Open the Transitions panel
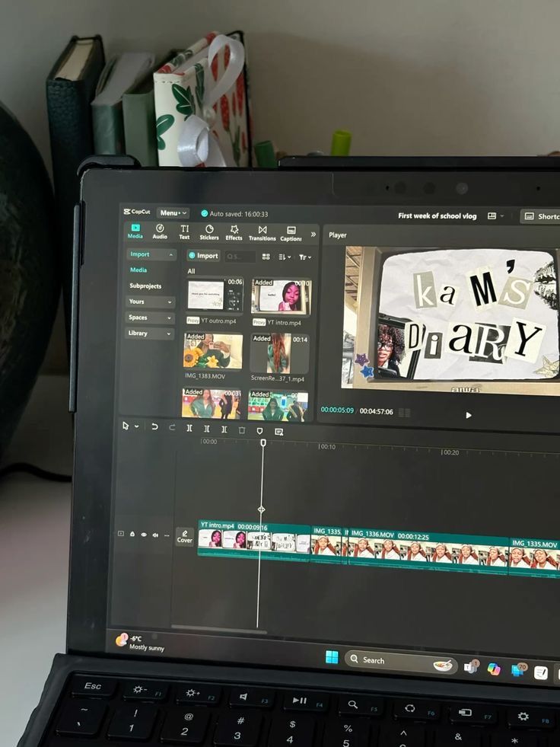 262,234
